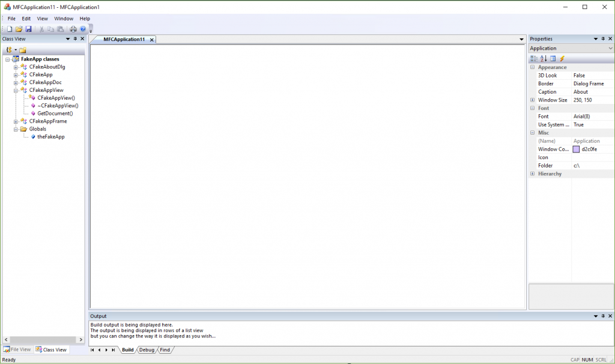Close the MFCApplication11 document tab
This screenshot has height=364, width=615.
tap(152, 40)
